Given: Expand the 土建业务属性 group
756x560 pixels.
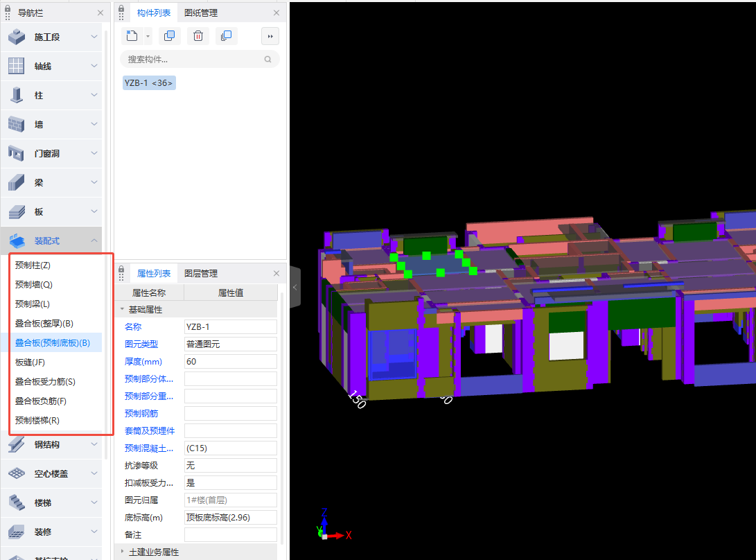Looking at the screenshot, I should 123,552.
